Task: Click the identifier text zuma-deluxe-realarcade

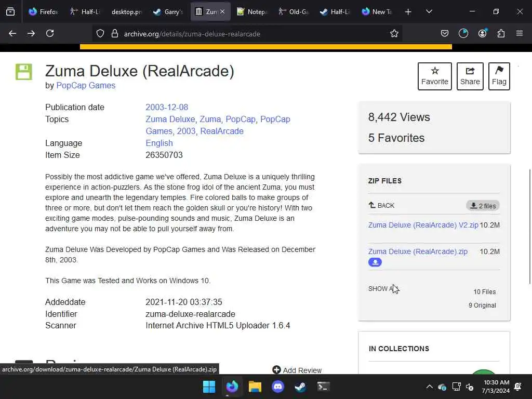Action: tap(190, 314)
